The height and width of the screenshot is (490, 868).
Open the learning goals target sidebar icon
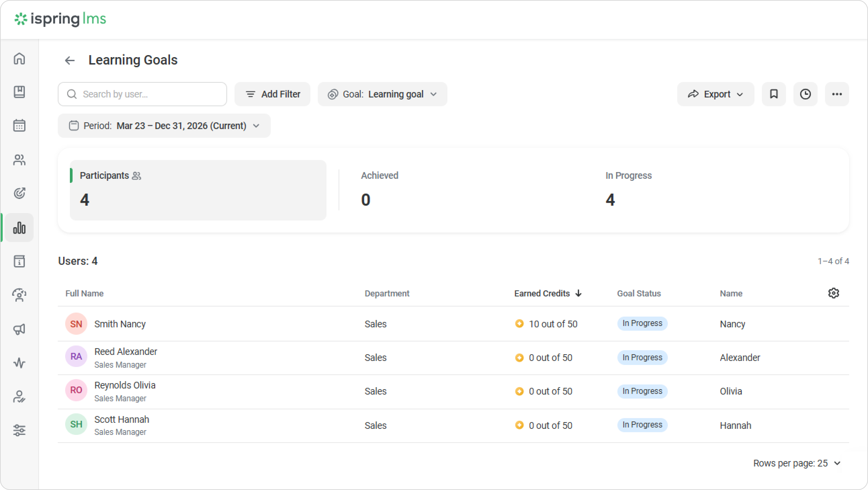tap(19, 193)
